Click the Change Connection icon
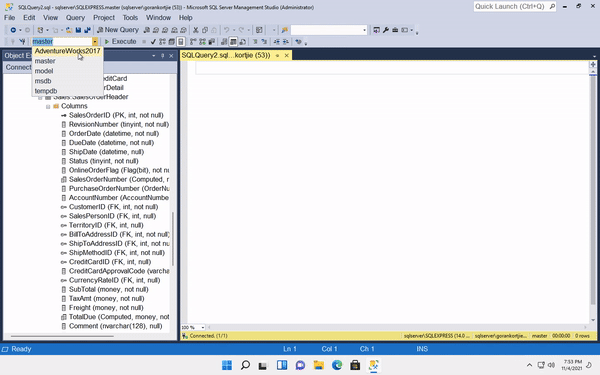This screenshot has height=375, width=600. click(x=22, y=41)
